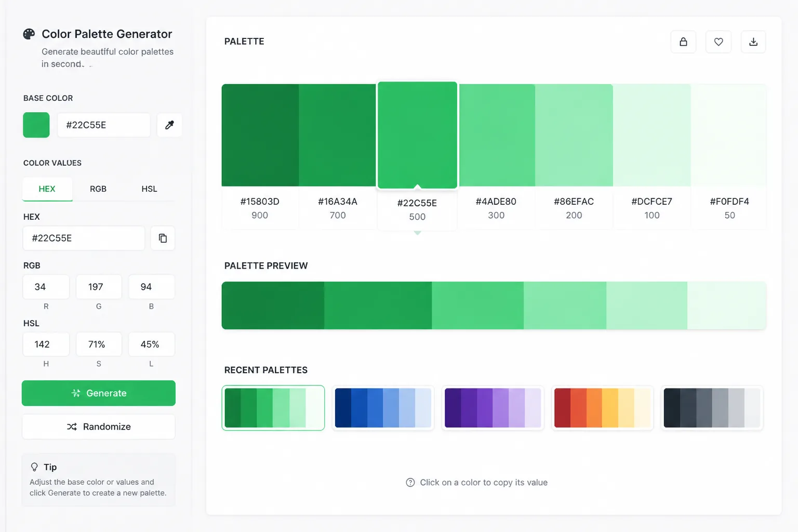Click the help icon beside the copy hint

pyautogui.click(x=410, y=483)
